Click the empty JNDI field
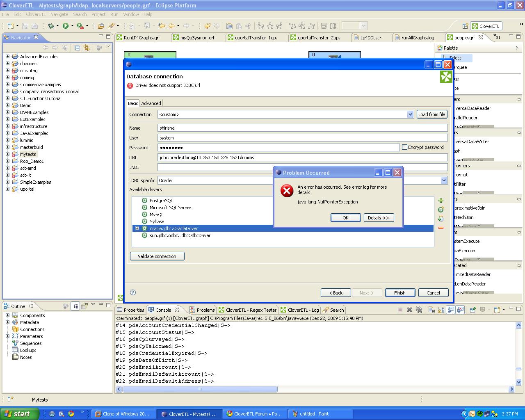The width and height of the screenshot is (525, 420). 302,167
